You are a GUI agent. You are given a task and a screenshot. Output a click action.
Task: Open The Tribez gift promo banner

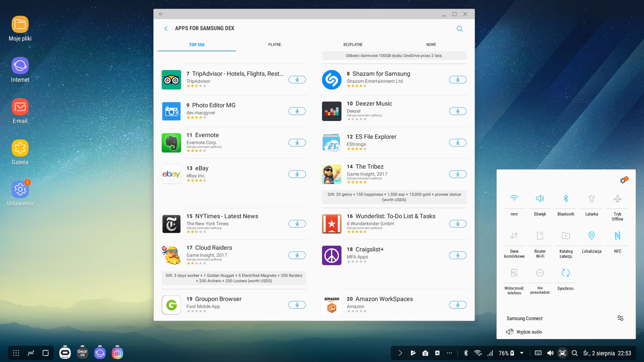(394, 197)
